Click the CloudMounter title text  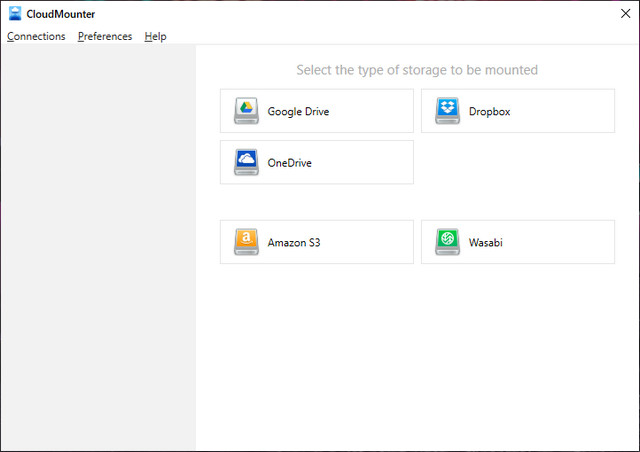(x=61, y=14)
